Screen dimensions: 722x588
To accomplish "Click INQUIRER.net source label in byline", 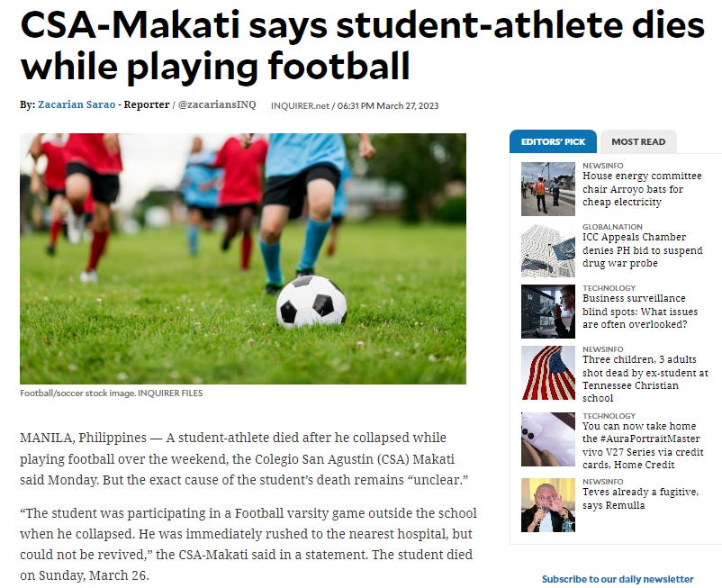I will pyautogui.click(x=300, y=105).
